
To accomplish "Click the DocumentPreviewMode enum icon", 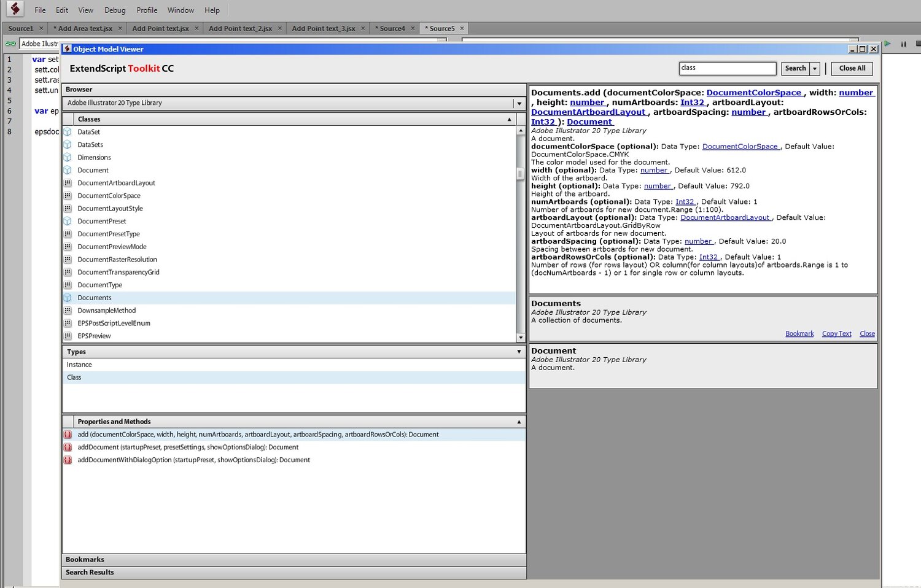I will 68,247.
